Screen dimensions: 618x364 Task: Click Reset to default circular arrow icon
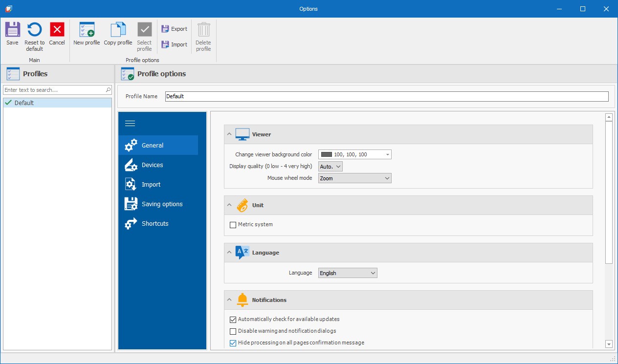[34, 29]
